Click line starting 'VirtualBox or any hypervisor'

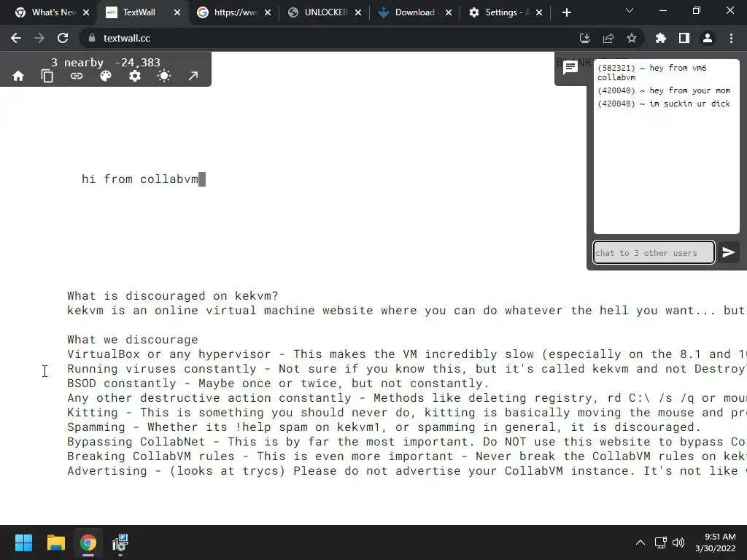coord(407,354)
